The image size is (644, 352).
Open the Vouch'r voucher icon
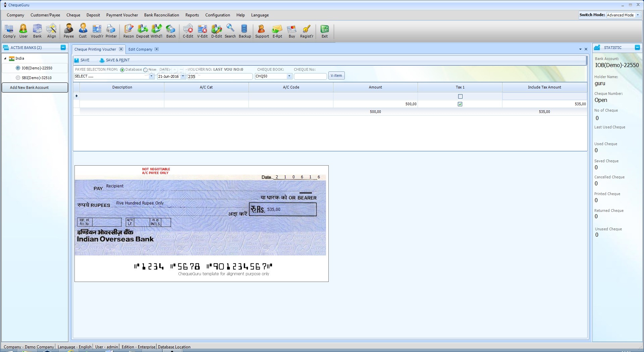[x=97, y=31]
